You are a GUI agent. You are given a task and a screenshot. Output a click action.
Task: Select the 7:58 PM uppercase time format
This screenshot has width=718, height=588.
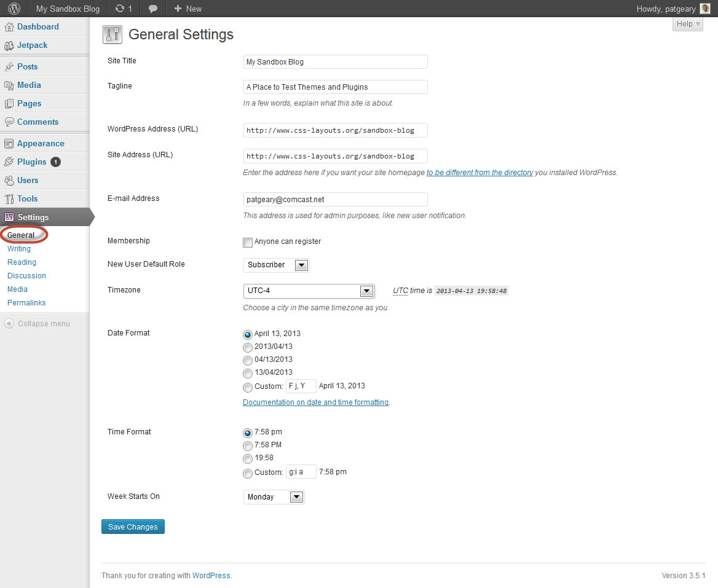tap(248, 445)
